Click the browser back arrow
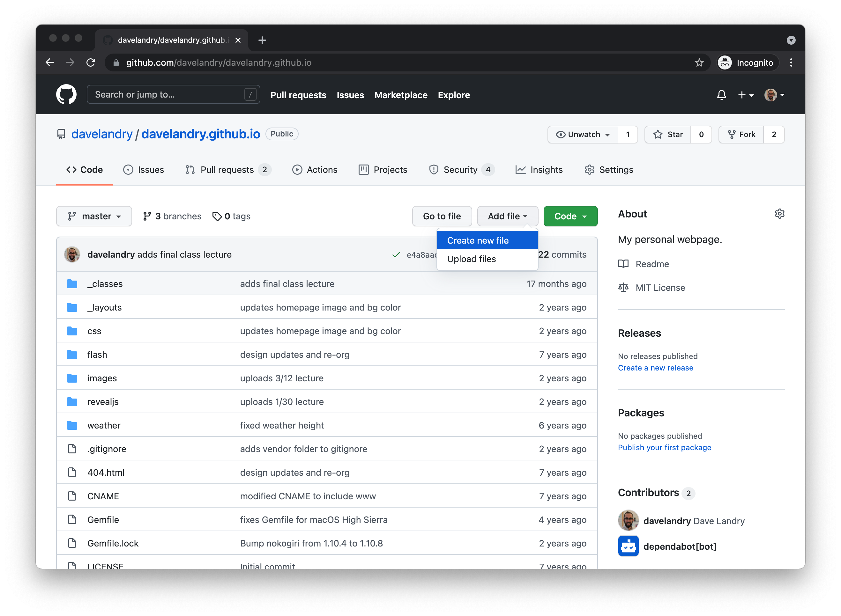The width and height of the screenshot is (841, 616). coord(50,62)
